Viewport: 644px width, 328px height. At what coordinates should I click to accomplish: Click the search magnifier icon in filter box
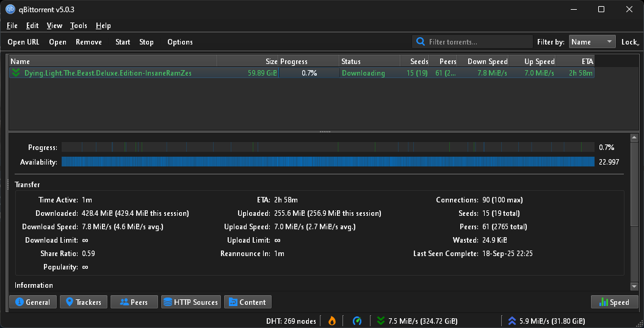(x=420, y=42)
